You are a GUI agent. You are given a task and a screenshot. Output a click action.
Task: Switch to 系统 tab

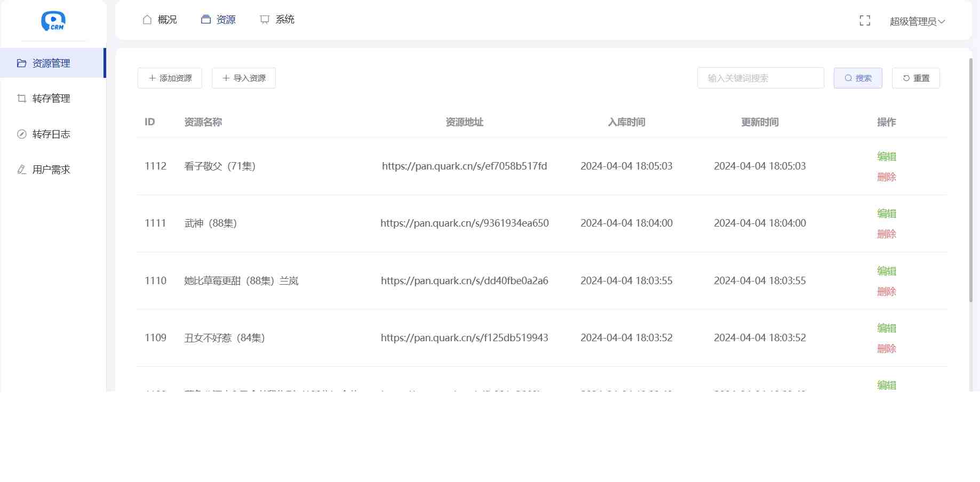tap(277, 20)
